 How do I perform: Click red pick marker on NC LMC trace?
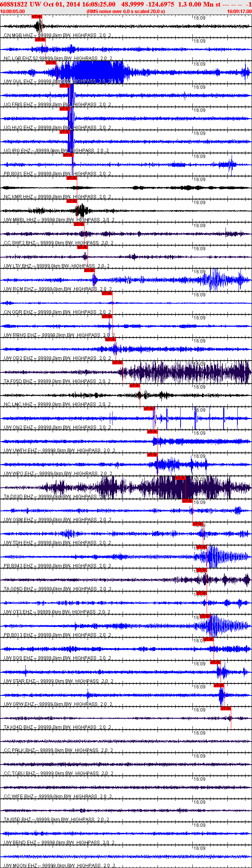134,386
